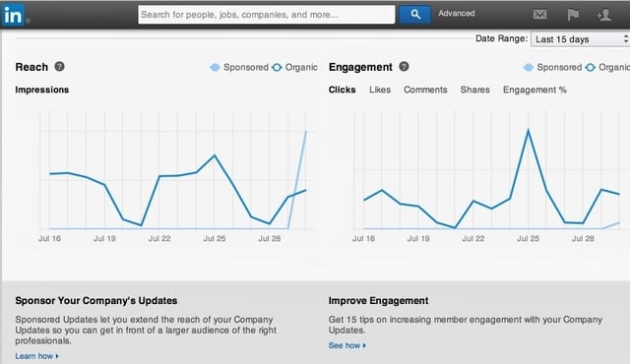Follow the See how link

pyautogui.click(x=347, y=345)
